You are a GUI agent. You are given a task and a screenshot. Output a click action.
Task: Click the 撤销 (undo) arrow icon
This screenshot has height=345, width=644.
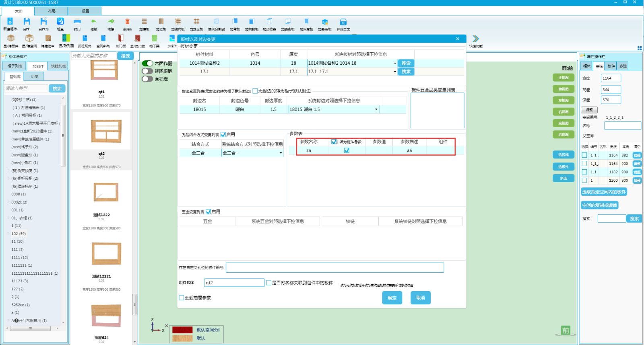[x=94, y=22]
